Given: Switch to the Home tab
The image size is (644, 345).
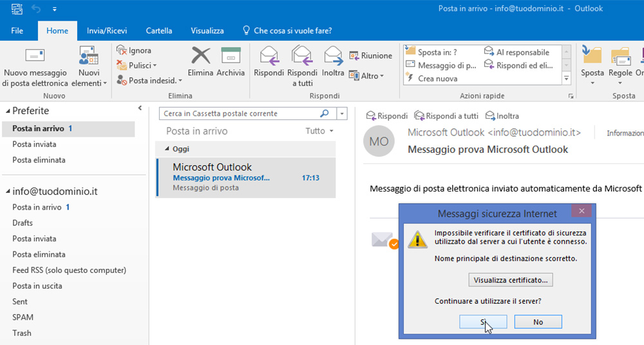Looking at the screenshot, I should coord(57,31).
